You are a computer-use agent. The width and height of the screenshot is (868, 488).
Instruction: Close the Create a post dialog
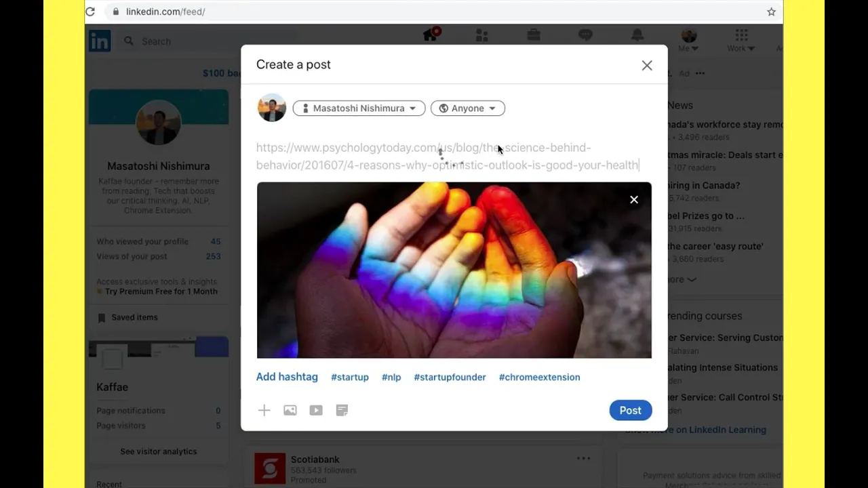pos(647,65)
